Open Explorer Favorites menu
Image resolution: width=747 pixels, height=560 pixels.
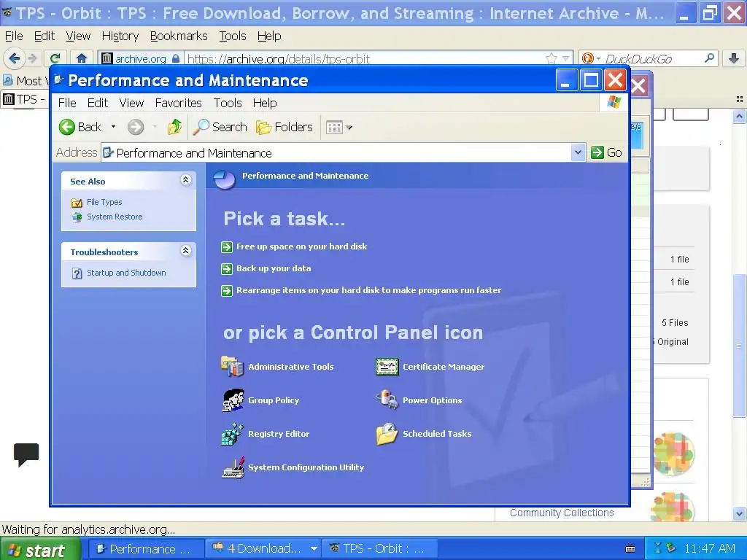pos(178,103)
